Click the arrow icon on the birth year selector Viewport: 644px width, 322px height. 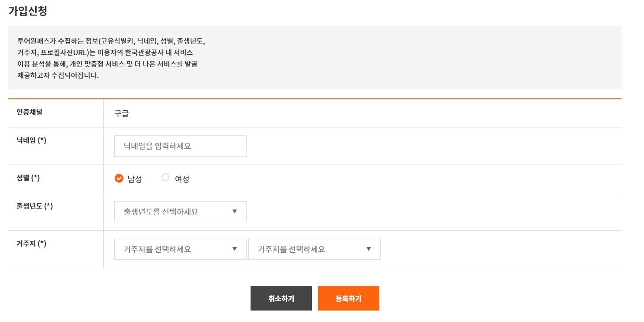pyautogui.click(x=235, y=211)
